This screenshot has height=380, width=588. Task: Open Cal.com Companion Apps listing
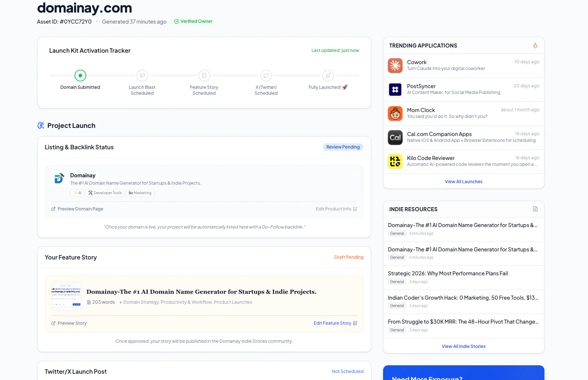point(463,137)
